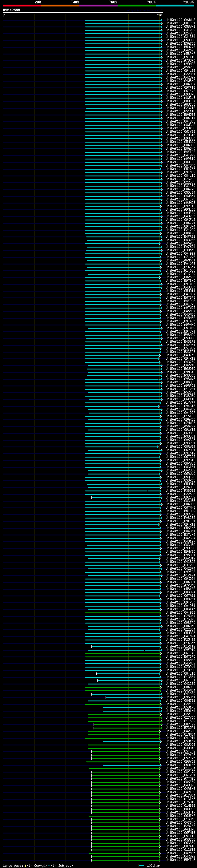This screenshot has width=197, height=868.
Task: Select the UniRef100_Q94L36 label
Action: click(x=180, y=71)
